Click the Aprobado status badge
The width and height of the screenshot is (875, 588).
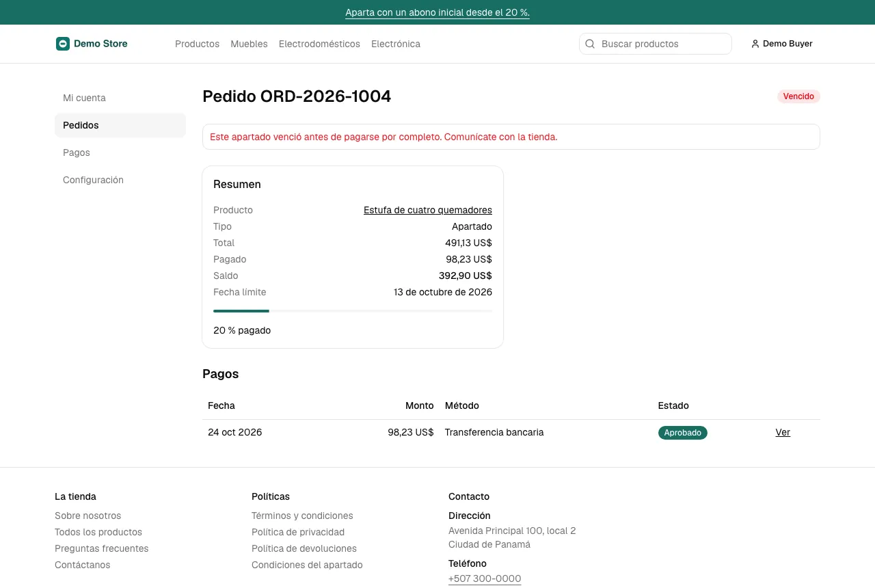point(683,433)
